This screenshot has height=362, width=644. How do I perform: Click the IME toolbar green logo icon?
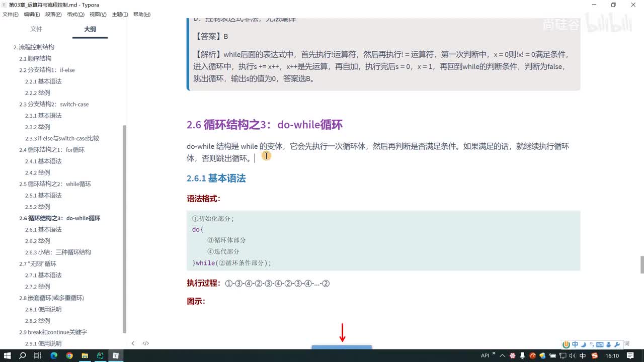(567, 344)
